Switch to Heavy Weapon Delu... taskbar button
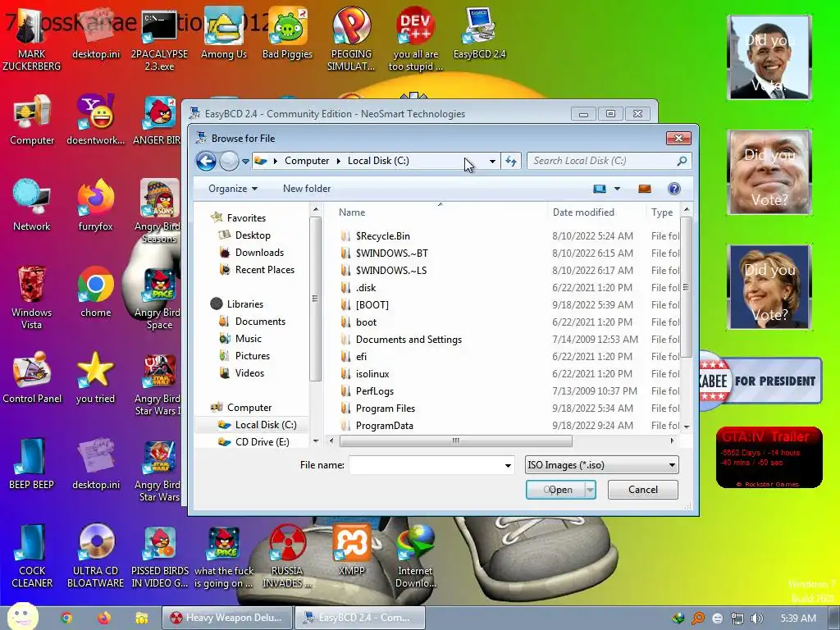The height and width of the screenshot is (630, 840). point(228,618)
